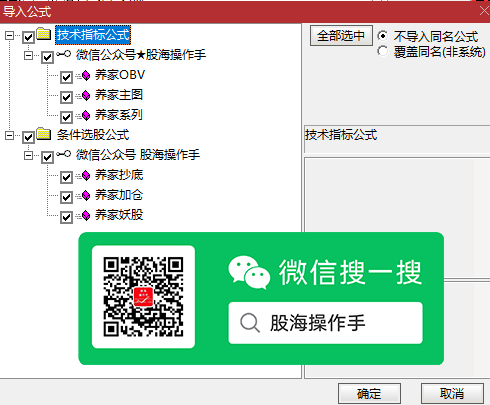Collapse the 技术指标公式 tree node
490x405 pixels.
(10, 35)
